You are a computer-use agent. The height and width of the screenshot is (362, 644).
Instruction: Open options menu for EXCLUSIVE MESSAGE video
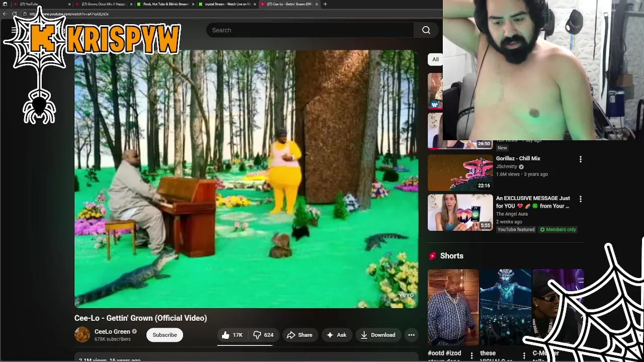(581, 199)
